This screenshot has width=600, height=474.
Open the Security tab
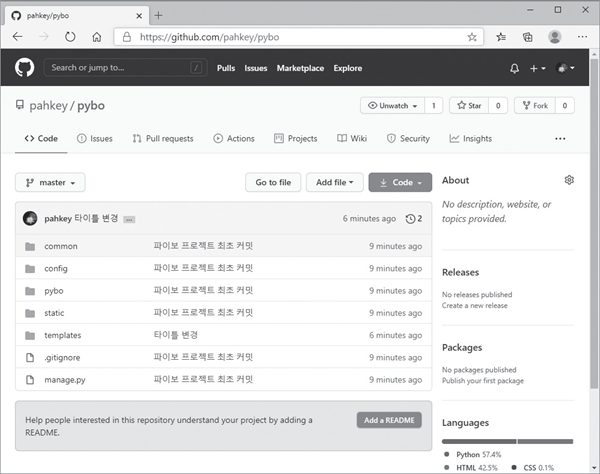click(x=408, y=138)
